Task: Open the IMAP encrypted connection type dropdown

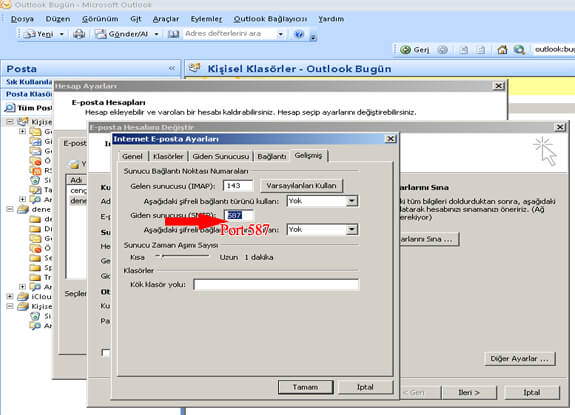Action: coord(352,201)
